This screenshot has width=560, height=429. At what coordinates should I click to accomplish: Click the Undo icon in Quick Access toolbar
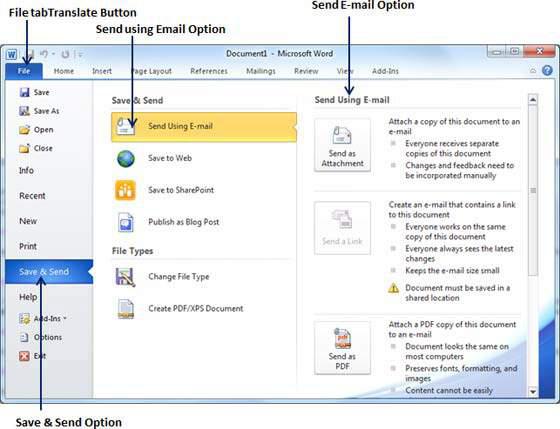click(44, 54)
